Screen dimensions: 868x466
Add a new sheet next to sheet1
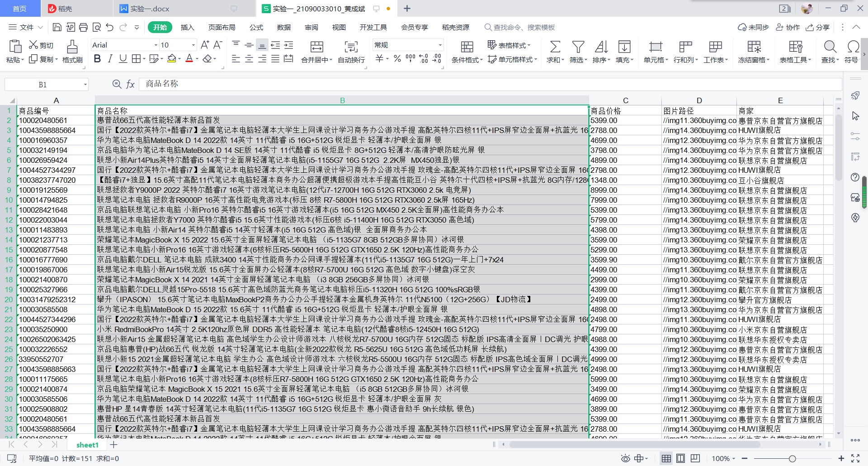point(113,445)
